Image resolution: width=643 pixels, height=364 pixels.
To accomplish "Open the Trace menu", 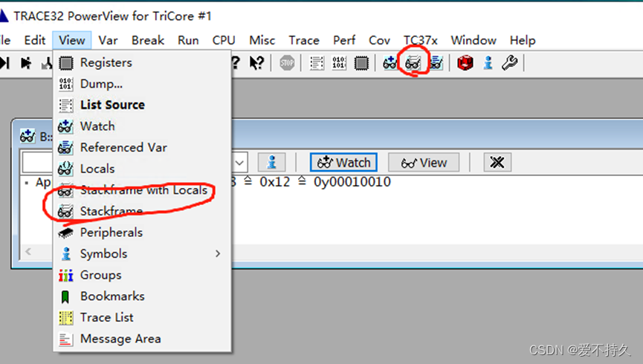I will (x=304, y=40).
